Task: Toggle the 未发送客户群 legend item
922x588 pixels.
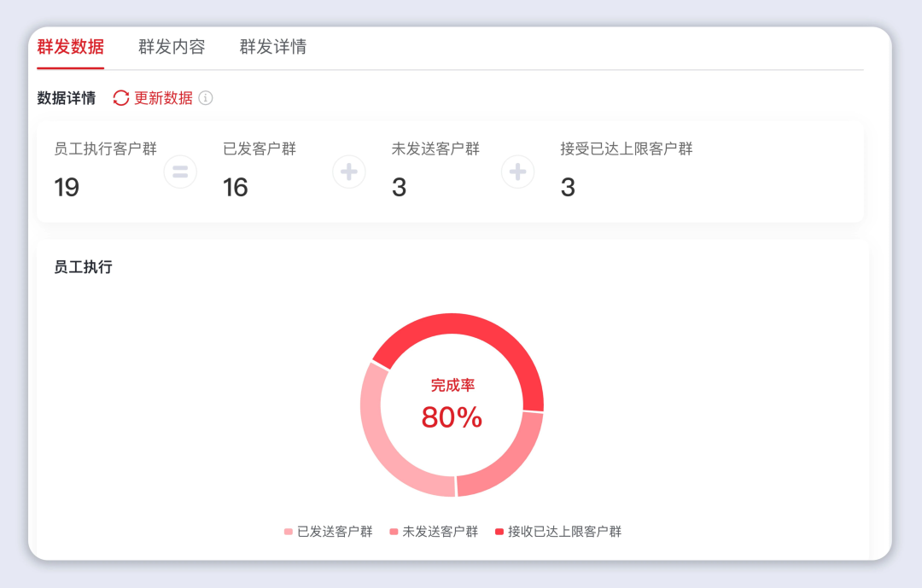Action: (434, 532)
